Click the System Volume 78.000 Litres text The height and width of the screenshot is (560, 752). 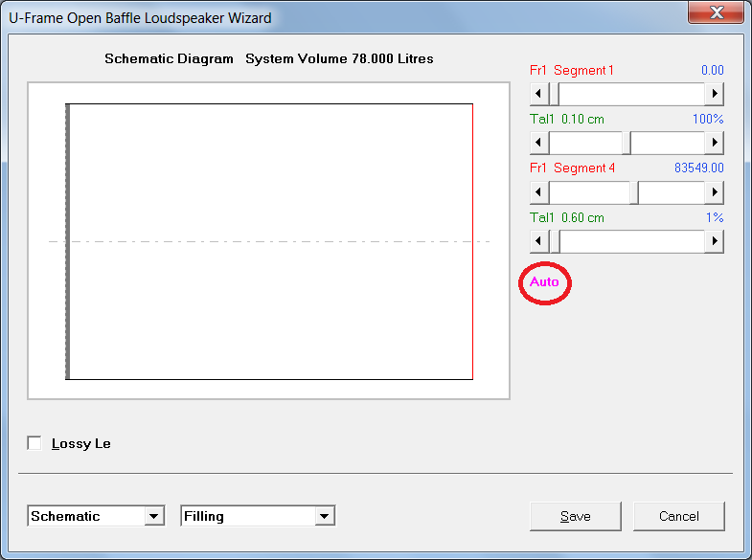click(339, 59)
